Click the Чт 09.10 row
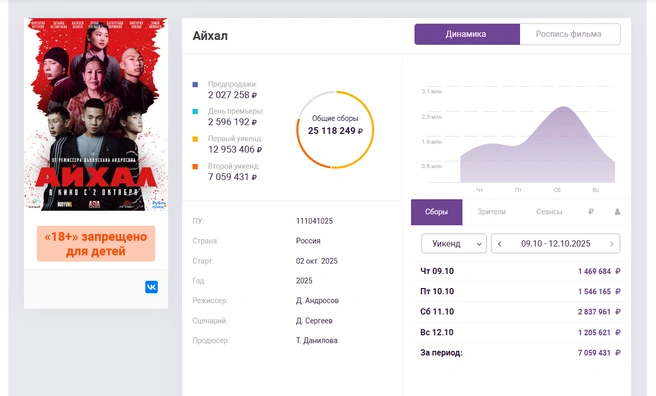The image size is (656, 396). click(520, 271)
